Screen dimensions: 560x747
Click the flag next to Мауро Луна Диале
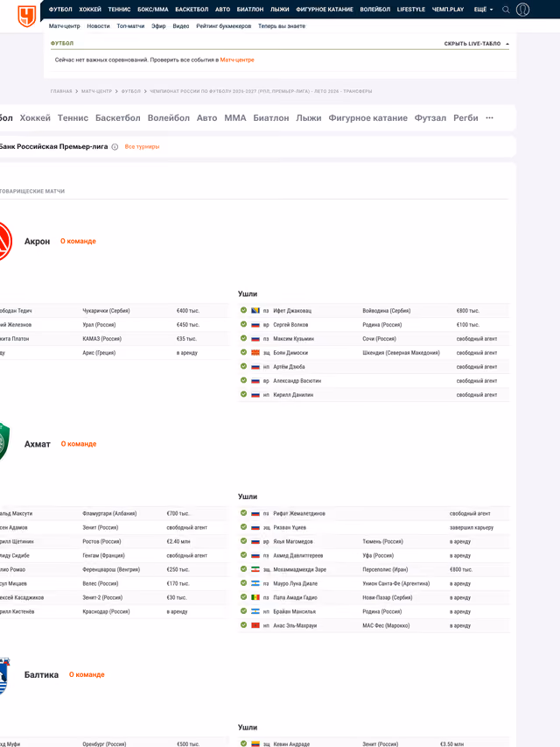[255, 583]
